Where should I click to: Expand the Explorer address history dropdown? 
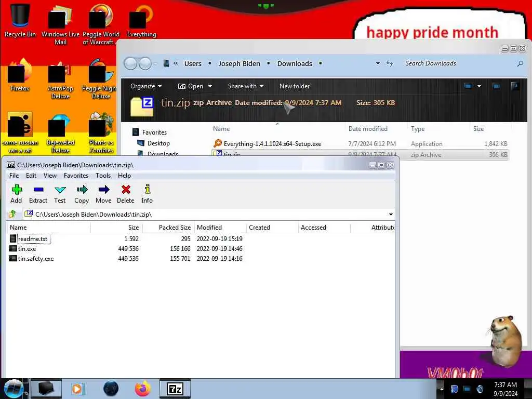click(378, 63)
